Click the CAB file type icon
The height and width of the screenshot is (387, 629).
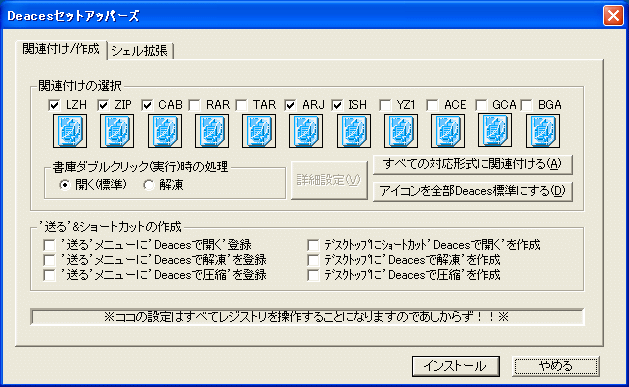pyautogui.click(x=164, y=131)
